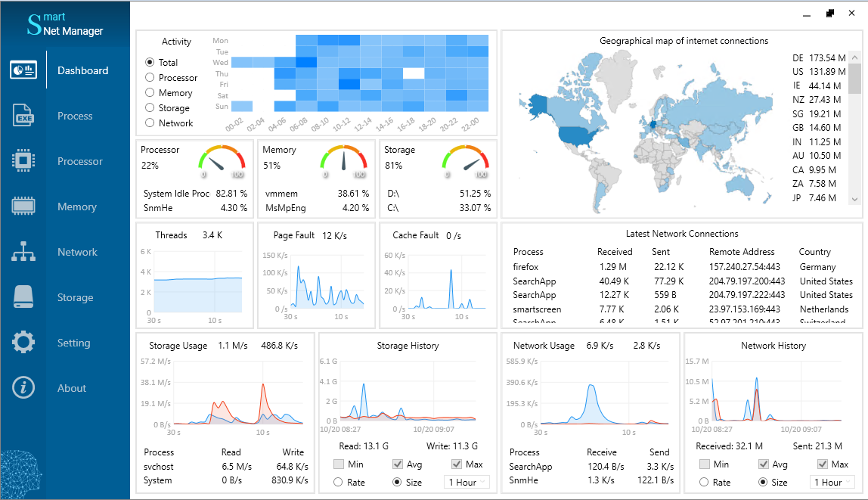Select the Size radio under Storage History
The height and width of the screenshot is (500, 868).
click(x=397, y=482)
